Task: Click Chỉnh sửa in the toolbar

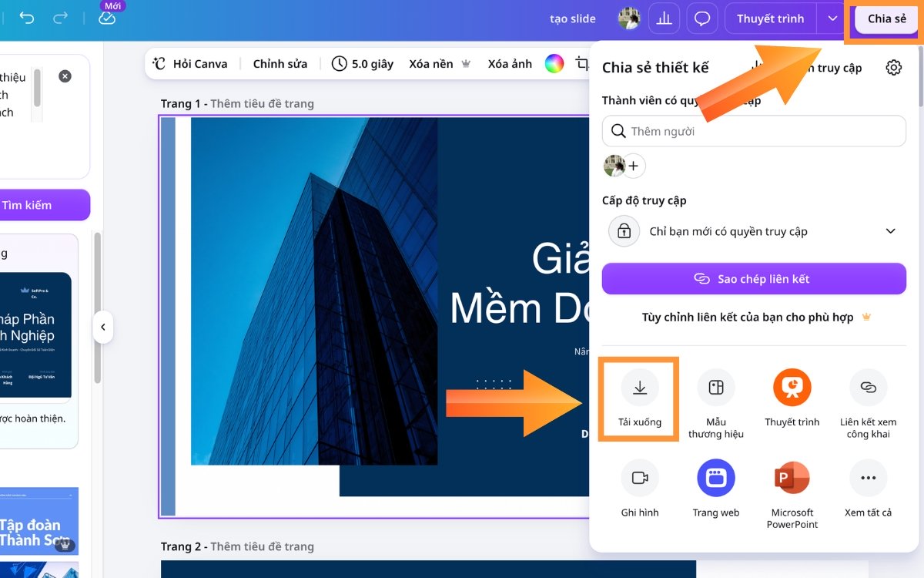Action: 280,64
